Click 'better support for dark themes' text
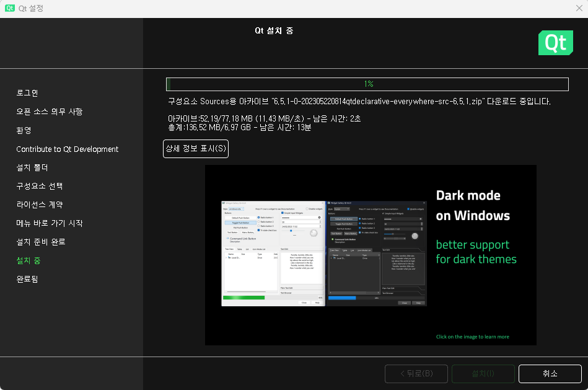This screenshot has height=390, width=588. click(x=476, y=252)
